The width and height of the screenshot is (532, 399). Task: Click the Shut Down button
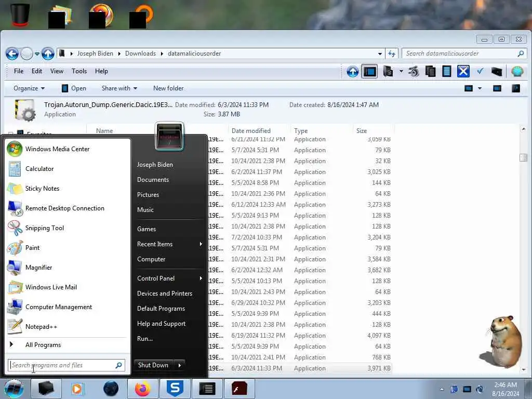click(x=153, y=365)
